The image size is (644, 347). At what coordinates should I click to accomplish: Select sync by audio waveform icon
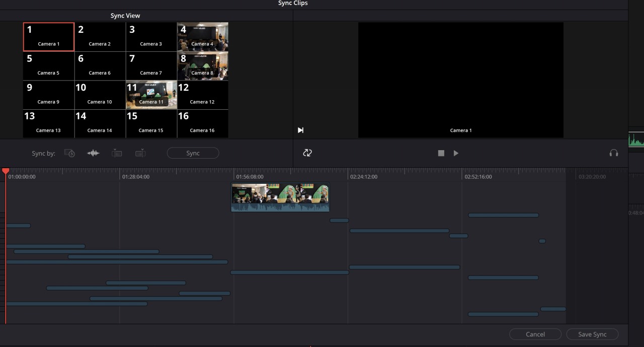(x=94, y=153)
